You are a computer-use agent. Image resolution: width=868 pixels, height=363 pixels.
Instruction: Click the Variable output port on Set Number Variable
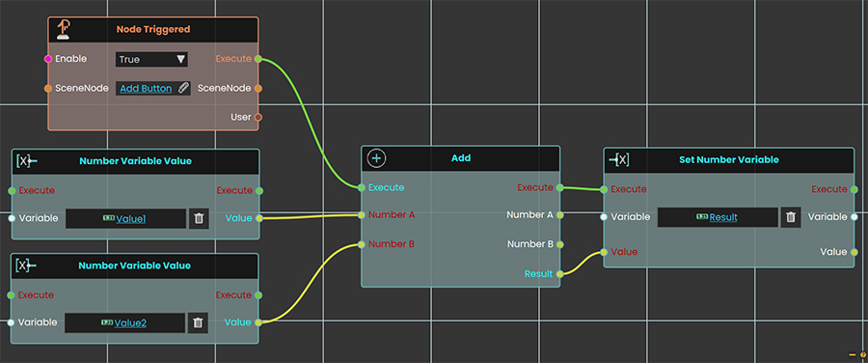click(x=854, y=216)
